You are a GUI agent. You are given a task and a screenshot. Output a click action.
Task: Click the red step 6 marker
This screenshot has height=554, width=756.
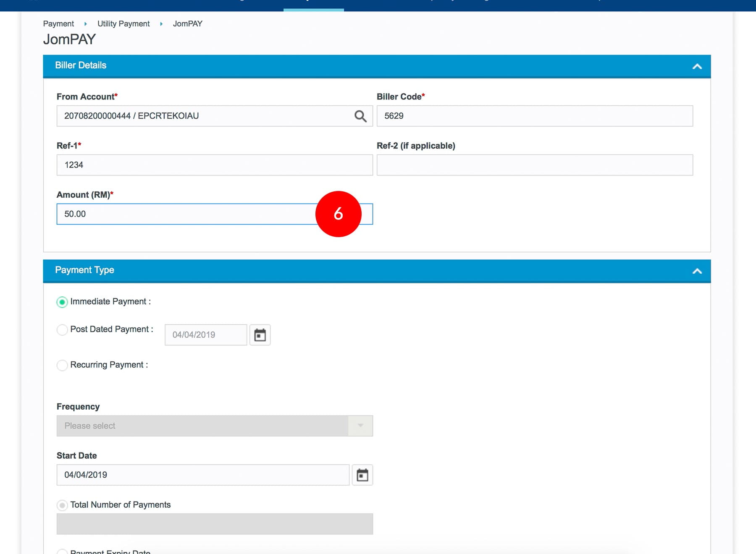point(338,214)
